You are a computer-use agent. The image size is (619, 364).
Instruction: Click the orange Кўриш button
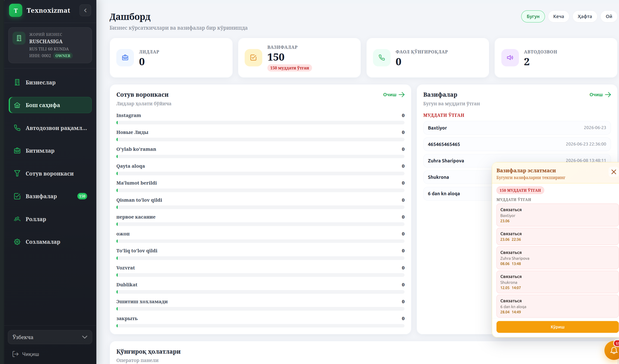(557, 327)
